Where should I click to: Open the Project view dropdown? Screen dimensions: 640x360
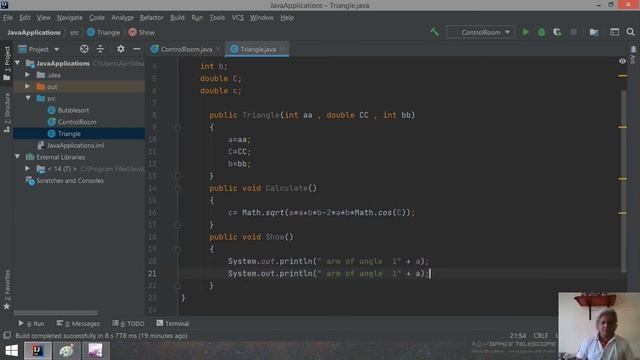[x=39, y=49]
